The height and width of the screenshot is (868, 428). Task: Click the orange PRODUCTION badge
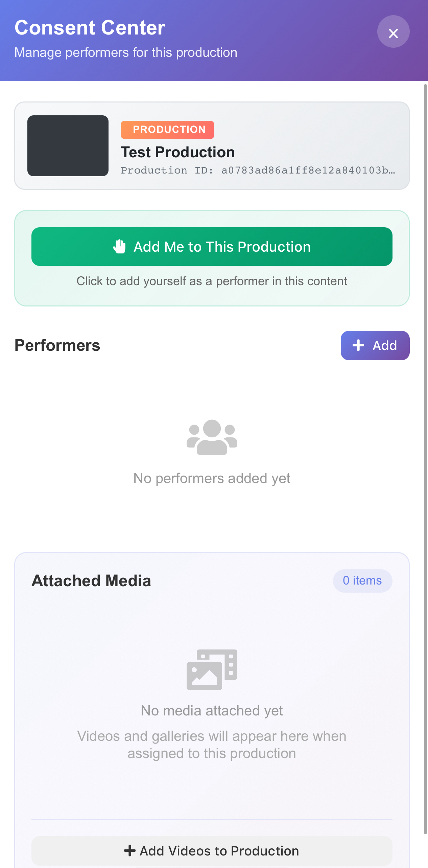pos(167,130)
